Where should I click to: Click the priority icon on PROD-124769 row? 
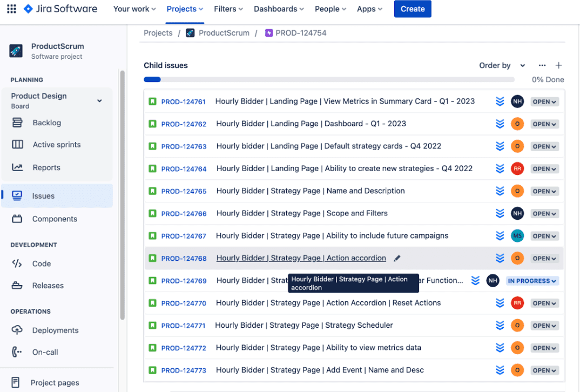pos(475,281)
